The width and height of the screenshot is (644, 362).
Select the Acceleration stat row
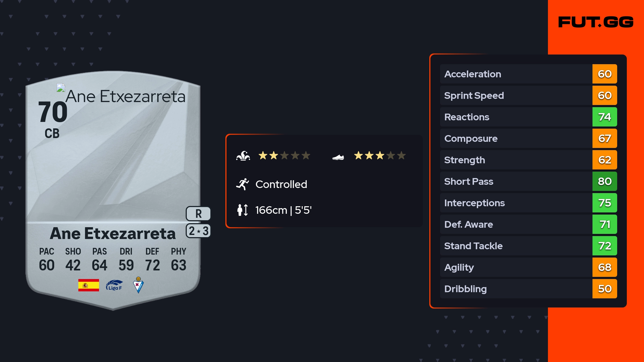click(516, 74)
